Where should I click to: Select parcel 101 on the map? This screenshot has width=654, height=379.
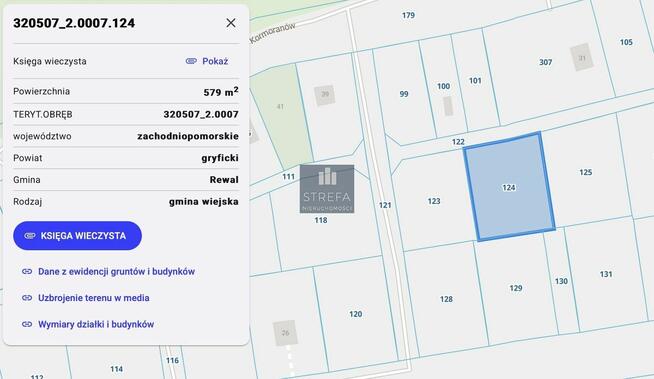tap(475, 80)
